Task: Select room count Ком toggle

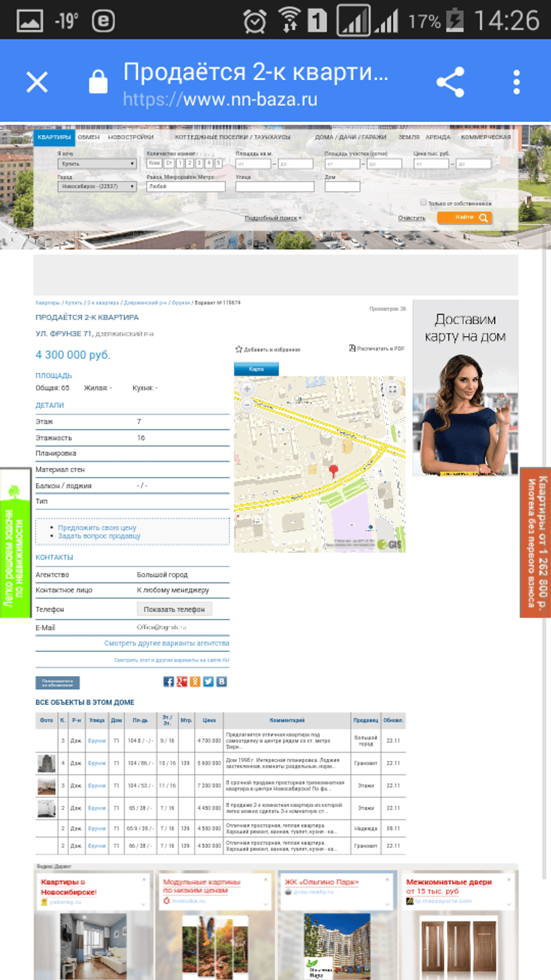Action: pos(154,164)
